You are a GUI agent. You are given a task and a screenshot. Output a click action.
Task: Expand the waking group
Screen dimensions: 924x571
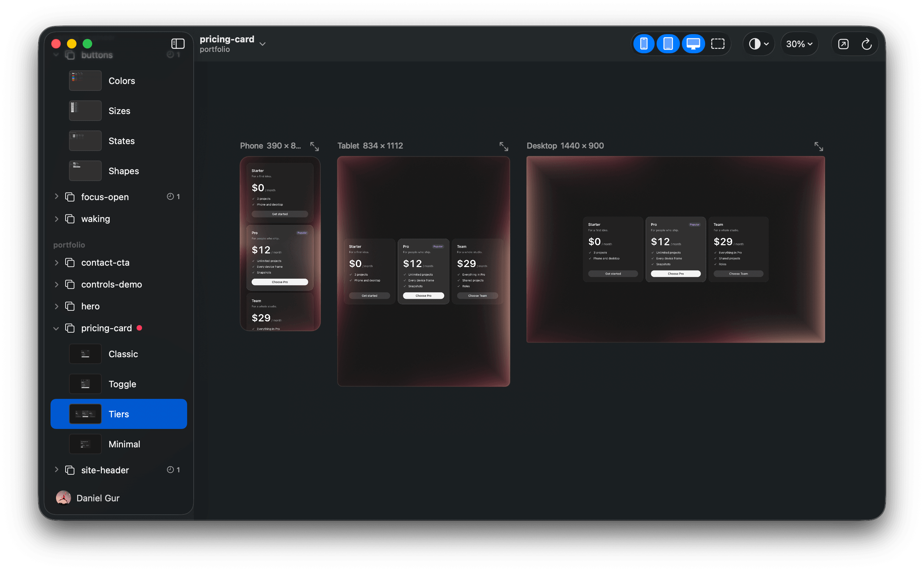coord(57,219)
